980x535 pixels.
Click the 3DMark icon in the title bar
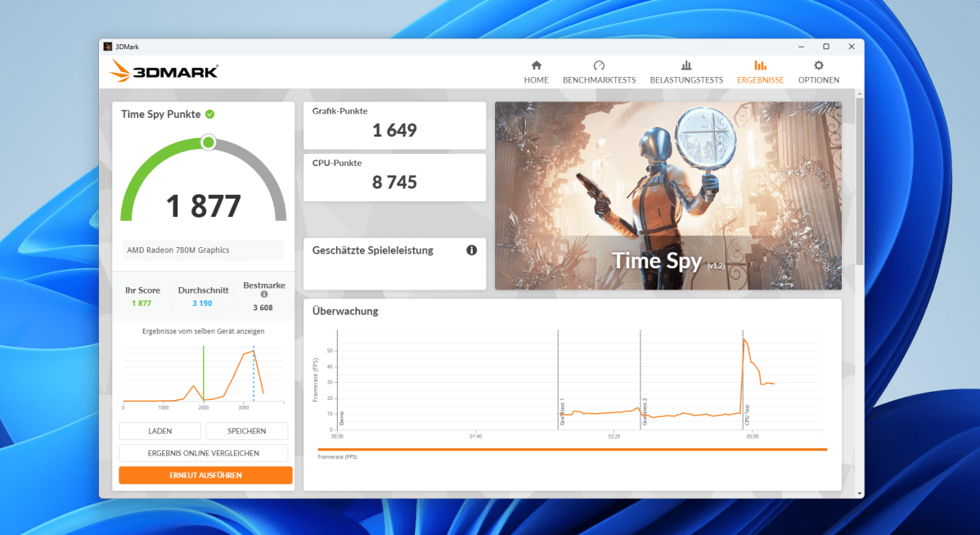(107, 47)
